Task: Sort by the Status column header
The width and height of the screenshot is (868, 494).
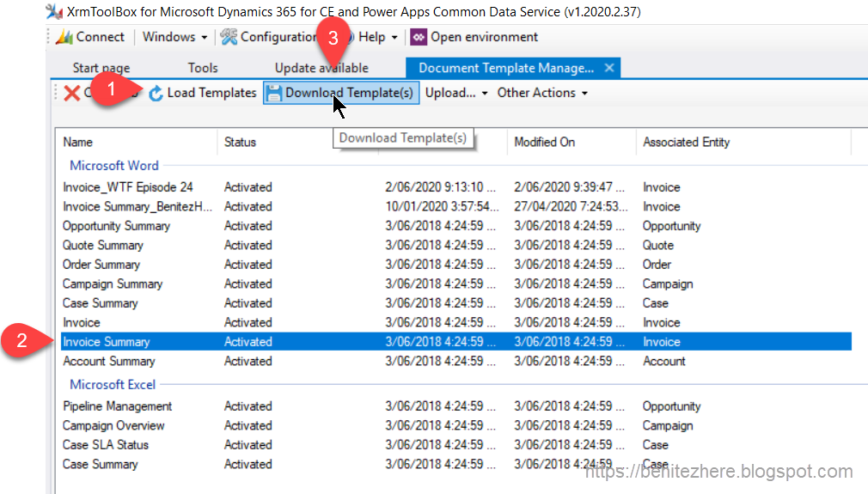Action: pyautogui.click(x=240, y=142)
